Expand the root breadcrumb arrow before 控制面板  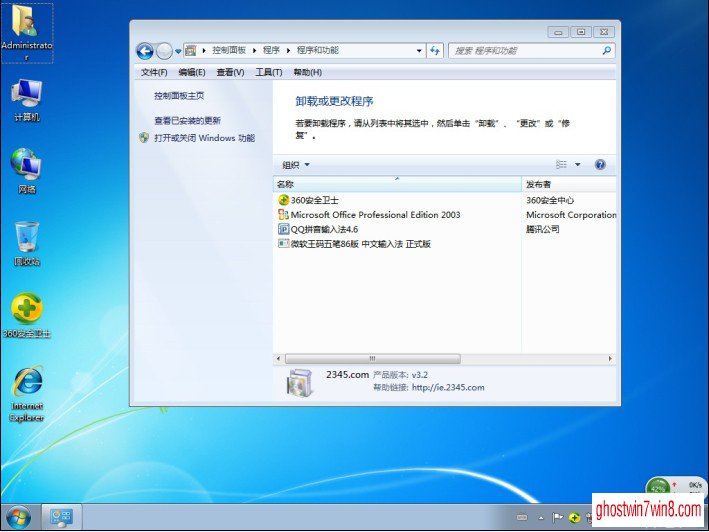click(204, 51)
